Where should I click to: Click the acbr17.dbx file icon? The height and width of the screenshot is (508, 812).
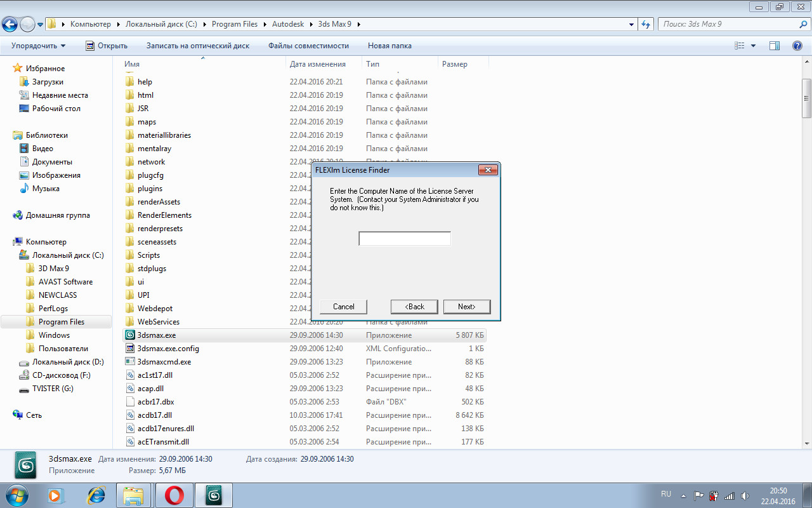coord(130,402)
